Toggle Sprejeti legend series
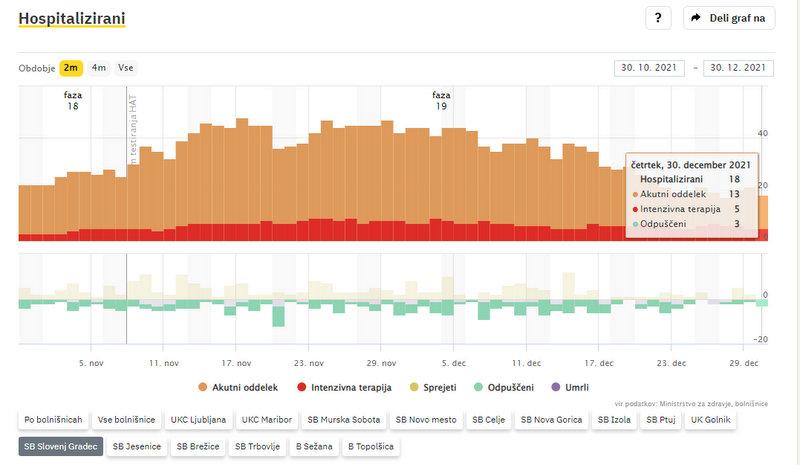800x465 pixels. click(432, 387)
